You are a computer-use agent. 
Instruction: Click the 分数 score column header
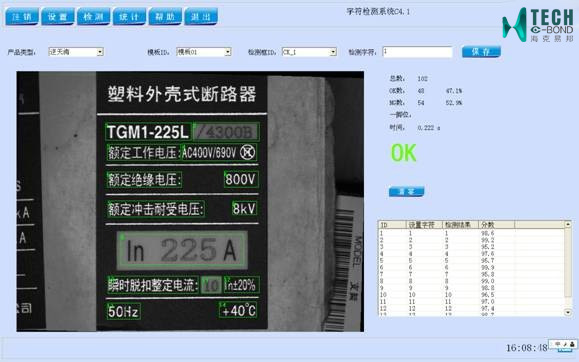[x=496, y=225]
